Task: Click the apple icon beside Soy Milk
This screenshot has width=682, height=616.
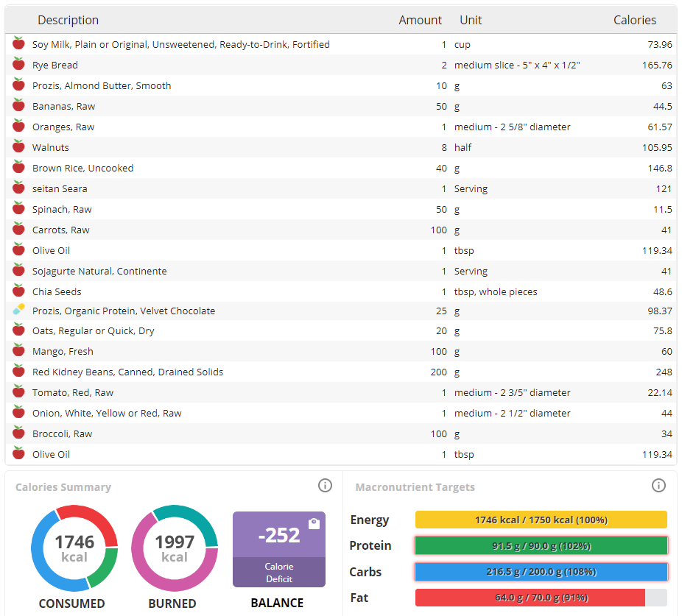Action: tap(18, 44)
